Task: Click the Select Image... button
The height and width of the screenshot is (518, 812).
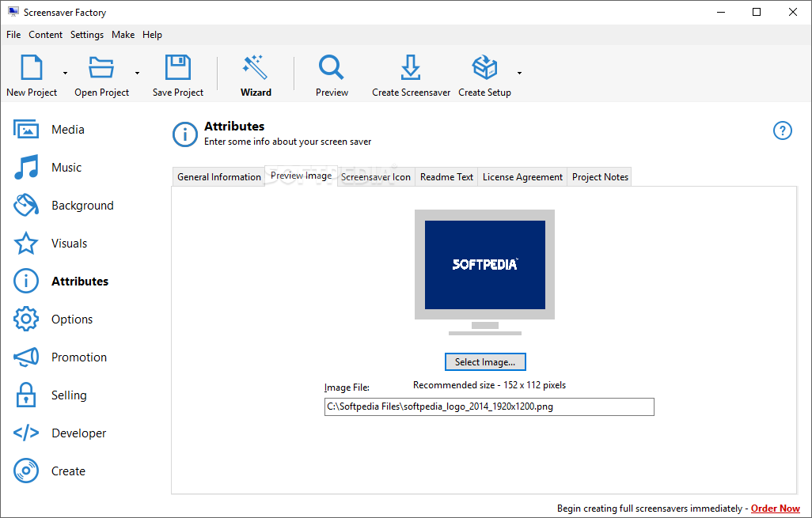Action: coord(485,361)
